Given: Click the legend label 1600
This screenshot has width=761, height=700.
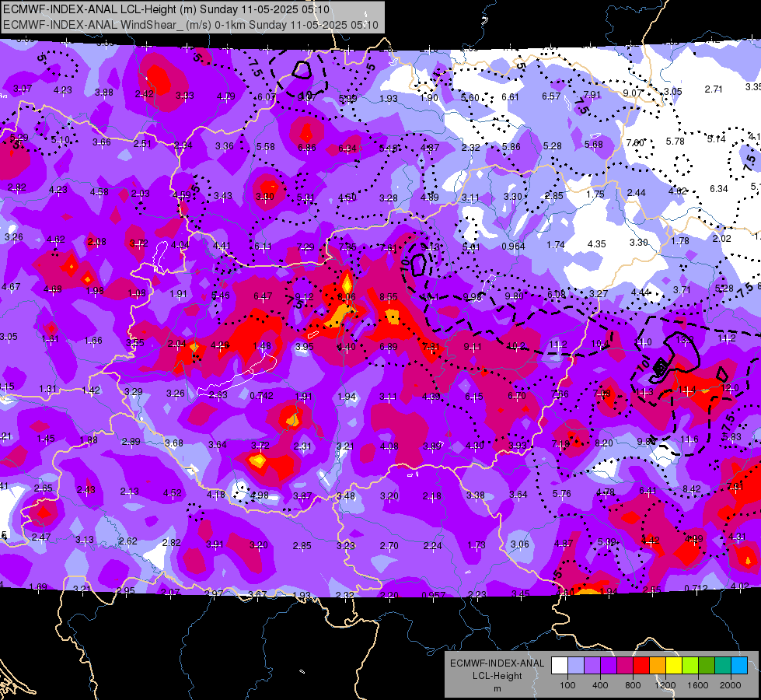Looking at the screenshot, I should tap(698, 685).
